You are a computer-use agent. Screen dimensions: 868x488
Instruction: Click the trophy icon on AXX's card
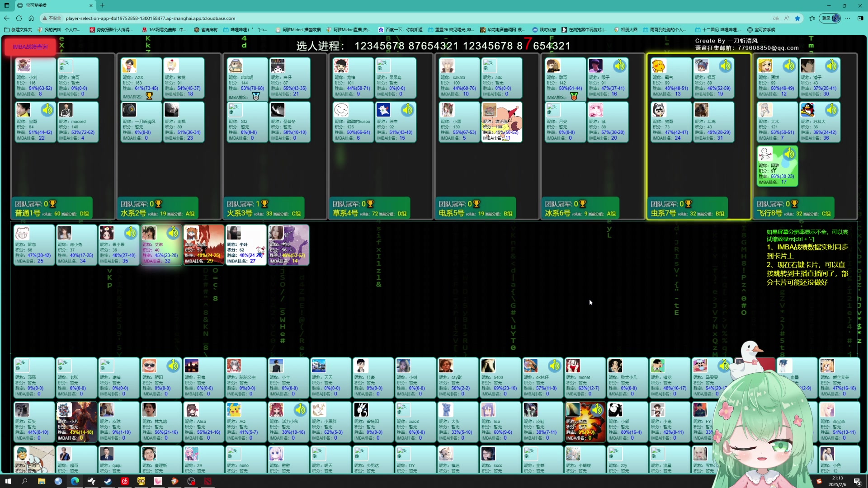(149, 96)
